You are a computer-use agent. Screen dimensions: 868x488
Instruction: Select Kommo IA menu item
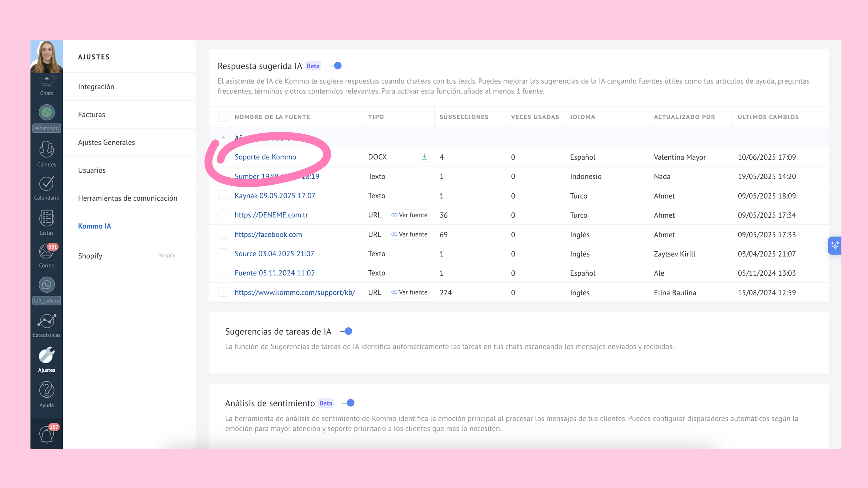pyautogui.click(x=129, y=226)
